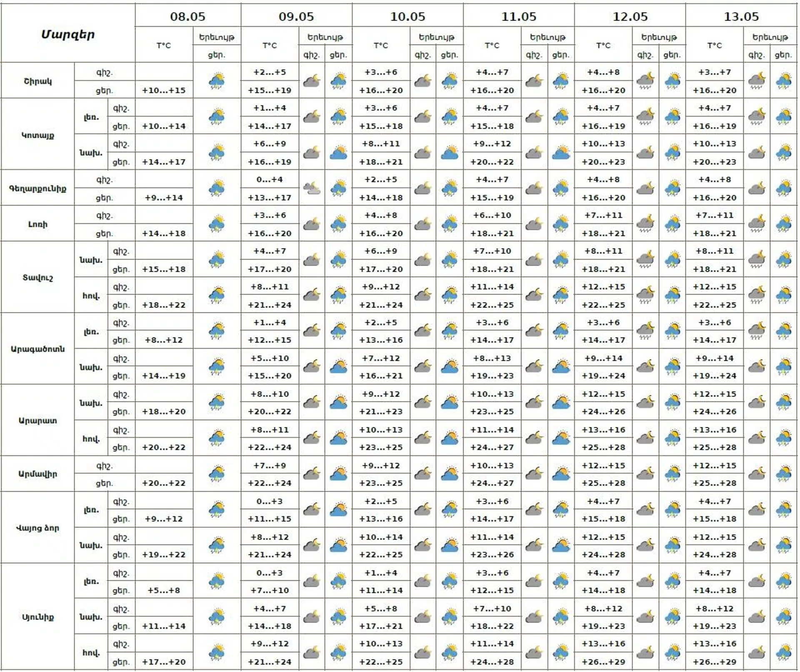Click Լոռի 12.05 night rain icon
This screenshot has width=800, height=672.
pos(645,224)
